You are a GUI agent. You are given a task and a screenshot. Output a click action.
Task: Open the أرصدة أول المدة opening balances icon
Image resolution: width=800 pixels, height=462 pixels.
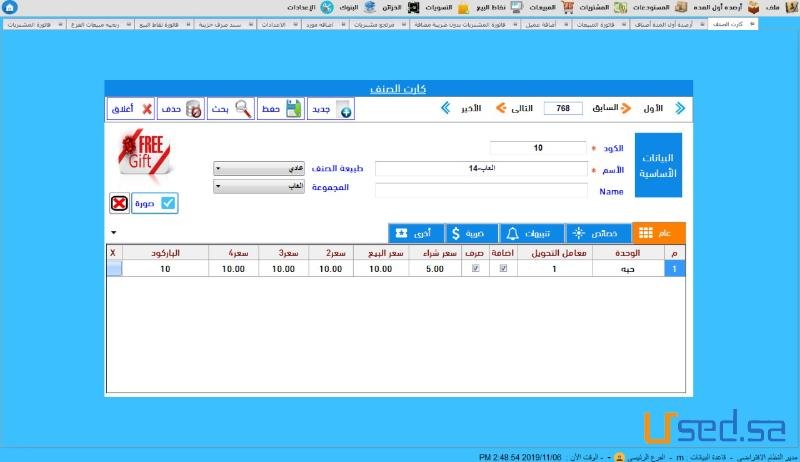pyautogui.click(x=754, y=7)
